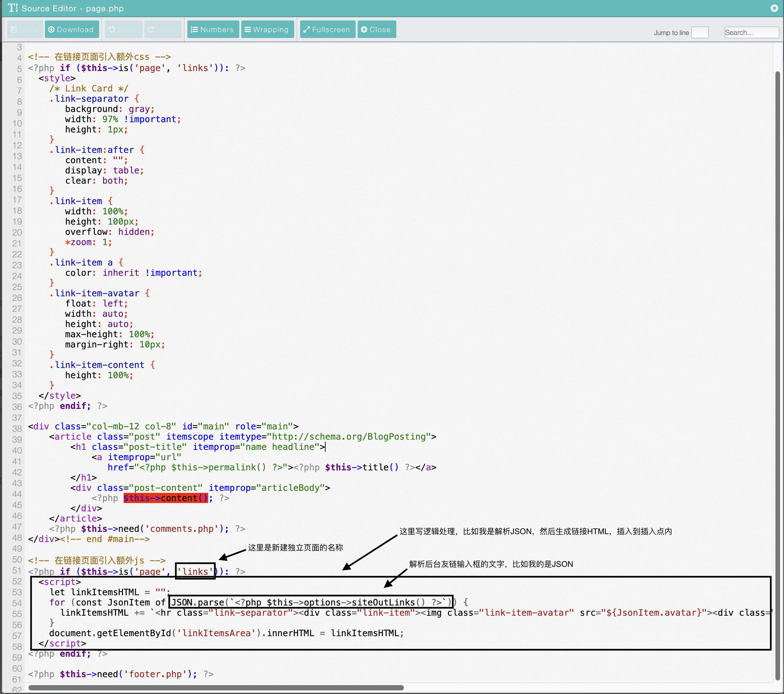Click the greyed-out Redo button
Image resolution: width=784 pixels, height=694 pixels.
162,29
